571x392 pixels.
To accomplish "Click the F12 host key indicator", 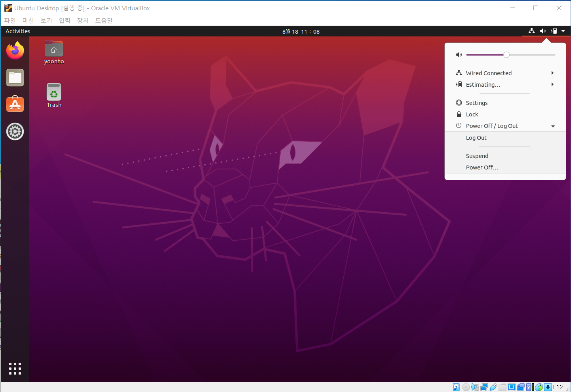I will point(558,387).
